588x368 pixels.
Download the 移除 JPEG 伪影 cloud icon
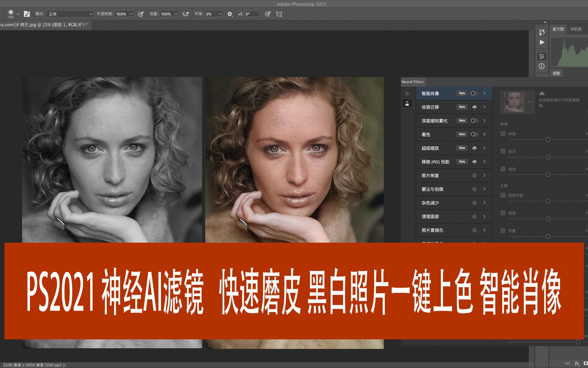pos(474,162)
